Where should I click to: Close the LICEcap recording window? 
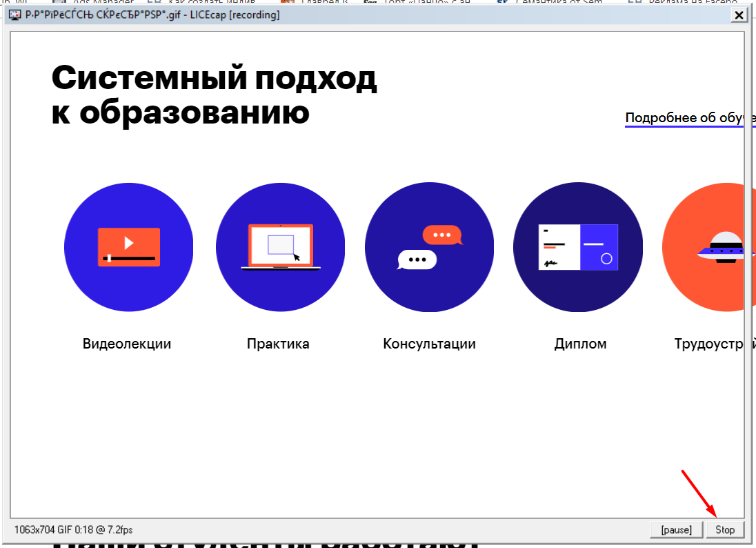[739, 14]
